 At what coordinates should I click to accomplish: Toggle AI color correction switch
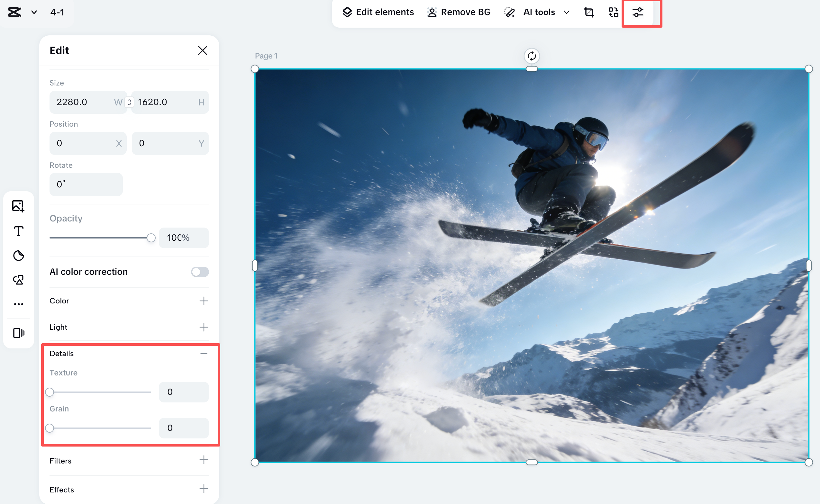pyautogui.click(x=200, y=272)
